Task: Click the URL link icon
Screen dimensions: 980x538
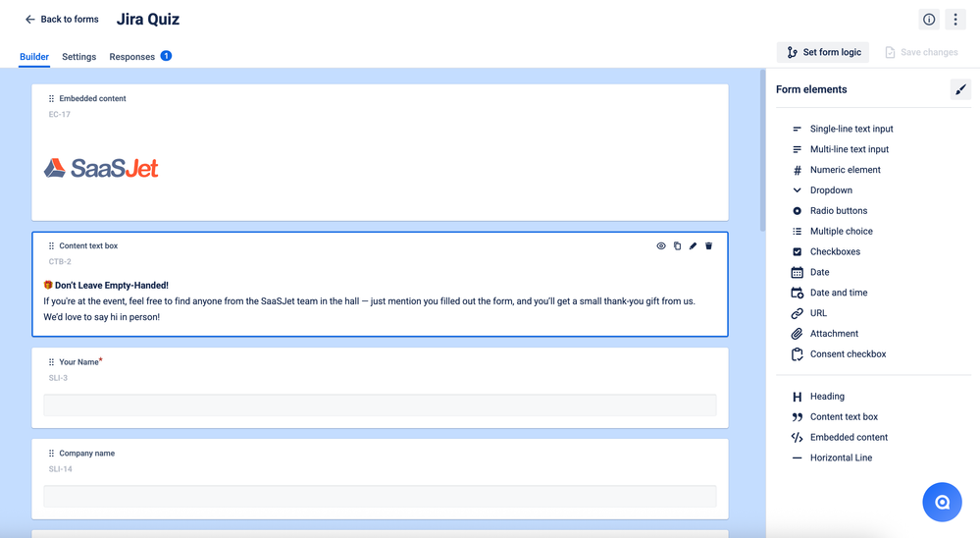Action: 797,313
